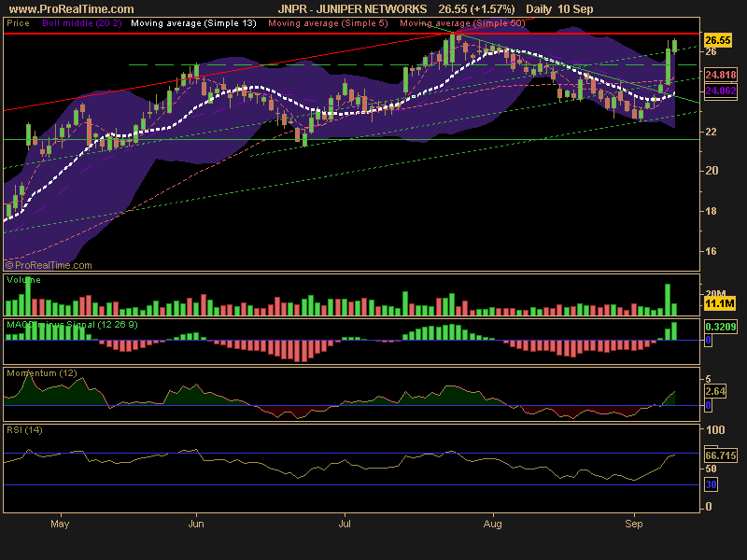Viewport: 747px width, 560px height.
Task: Click the 11.1M volume value tag
Action: (x=719, y=303)
